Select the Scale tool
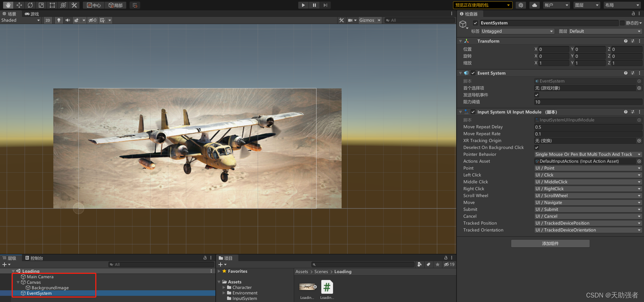 (x=41, y=5)
